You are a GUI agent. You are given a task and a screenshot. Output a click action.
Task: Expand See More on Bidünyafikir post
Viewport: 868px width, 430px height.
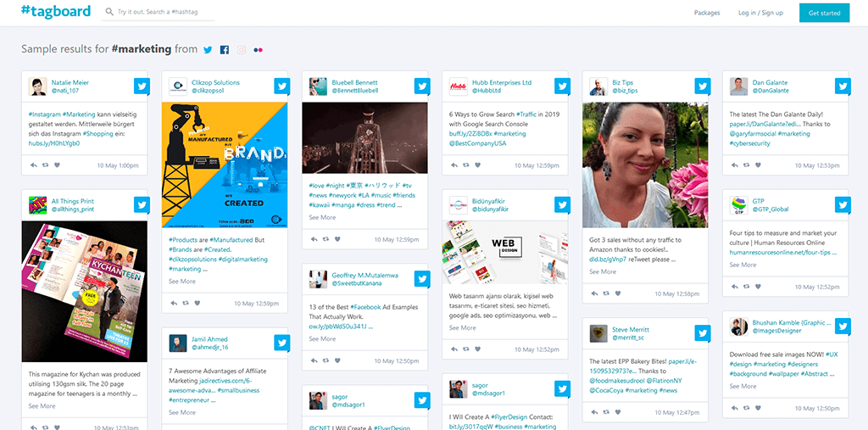pyautogui.click(x=462, y=328)
